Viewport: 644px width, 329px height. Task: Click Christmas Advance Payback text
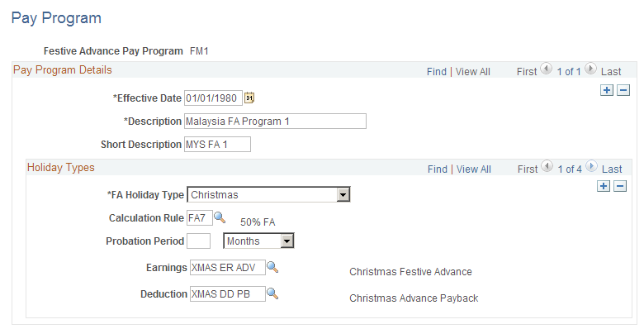click(414, 298)
